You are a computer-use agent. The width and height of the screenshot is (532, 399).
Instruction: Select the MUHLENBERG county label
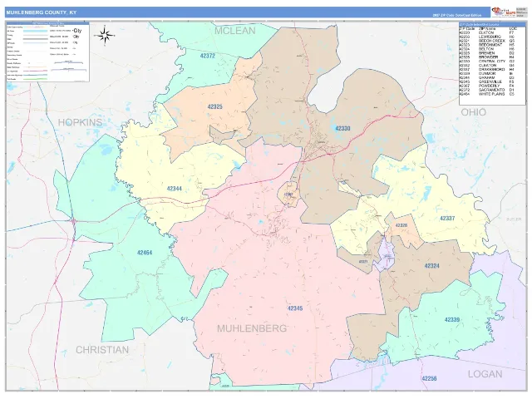tap(252, 328)
